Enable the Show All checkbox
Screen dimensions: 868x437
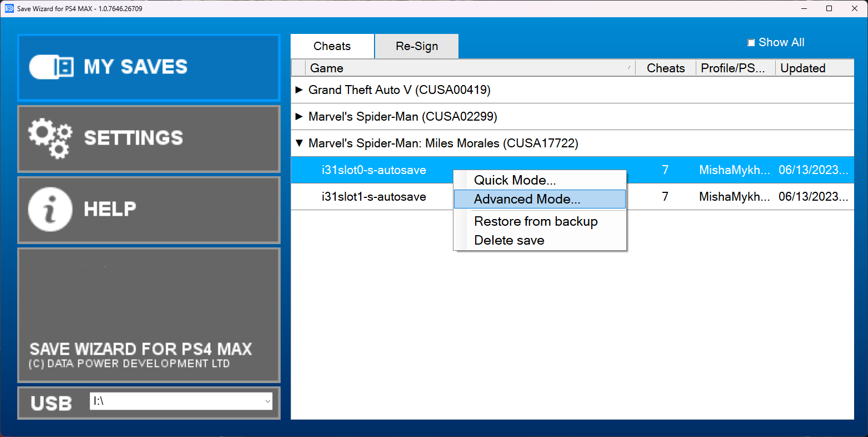[x=751, y=43]
